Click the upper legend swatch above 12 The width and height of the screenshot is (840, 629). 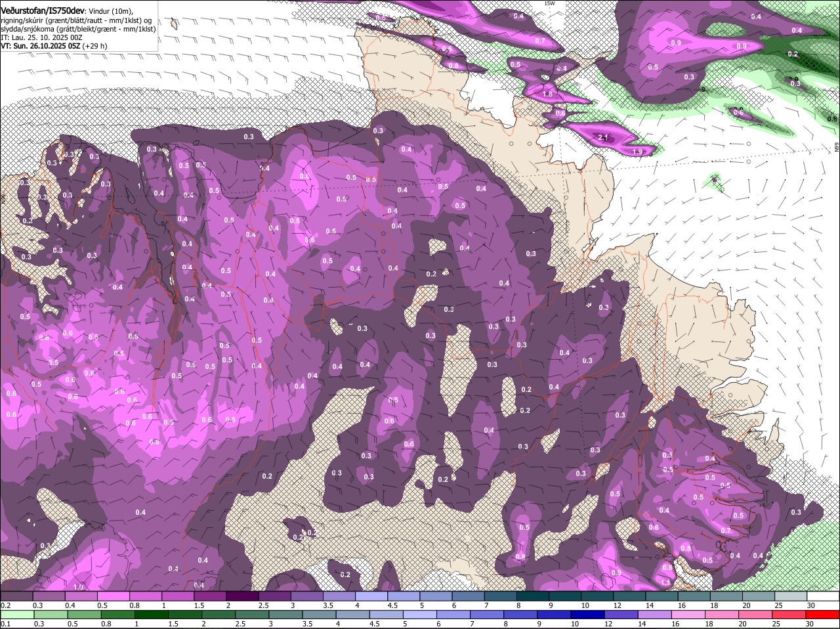coord(629,596)
